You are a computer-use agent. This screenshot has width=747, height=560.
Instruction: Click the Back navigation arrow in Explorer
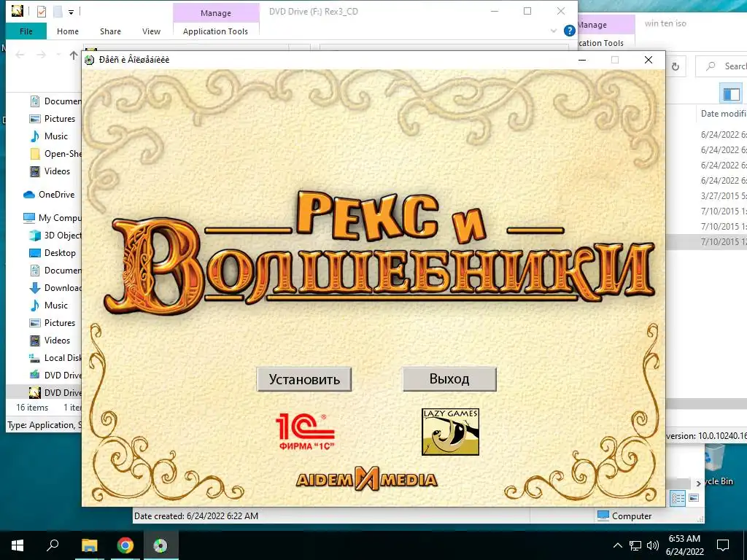point(20,55)
